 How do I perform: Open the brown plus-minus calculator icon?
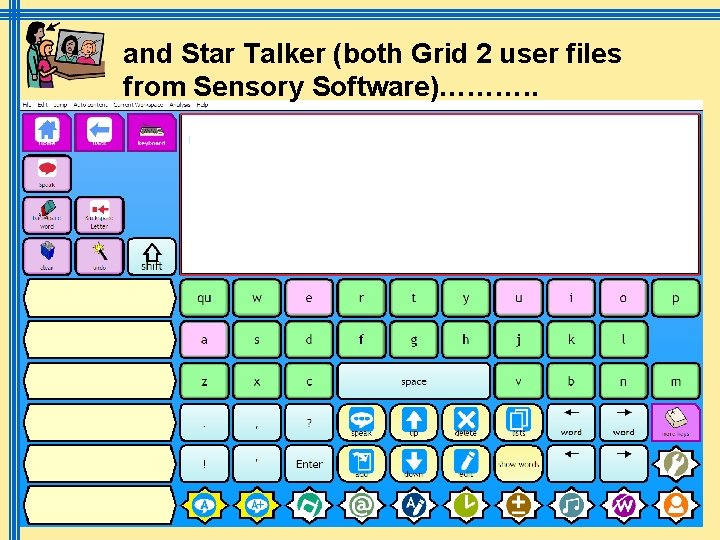point(518,505)
